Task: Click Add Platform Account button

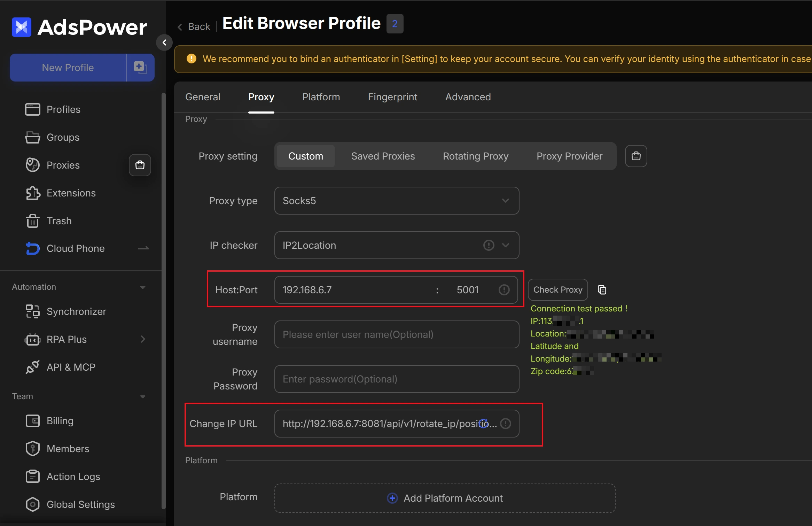Action: [445, 498]
